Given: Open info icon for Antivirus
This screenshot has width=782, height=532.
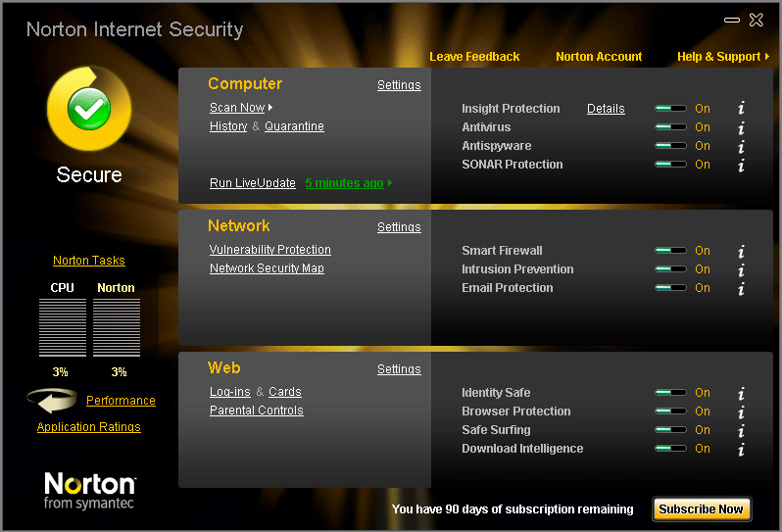Looking at the screenshot, I should [x=741, y=127].
